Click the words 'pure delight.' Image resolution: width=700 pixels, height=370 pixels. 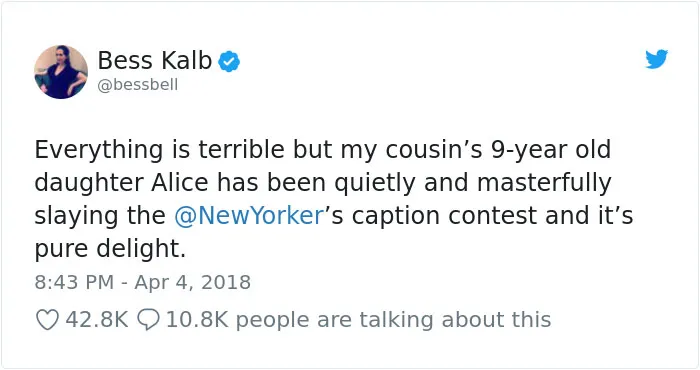tap(110, 249)
